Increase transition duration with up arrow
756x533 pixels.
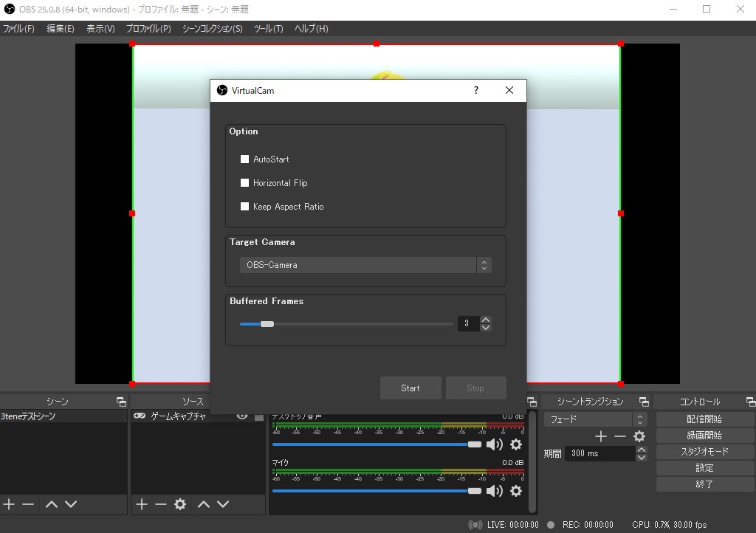[x=642, y=450]
